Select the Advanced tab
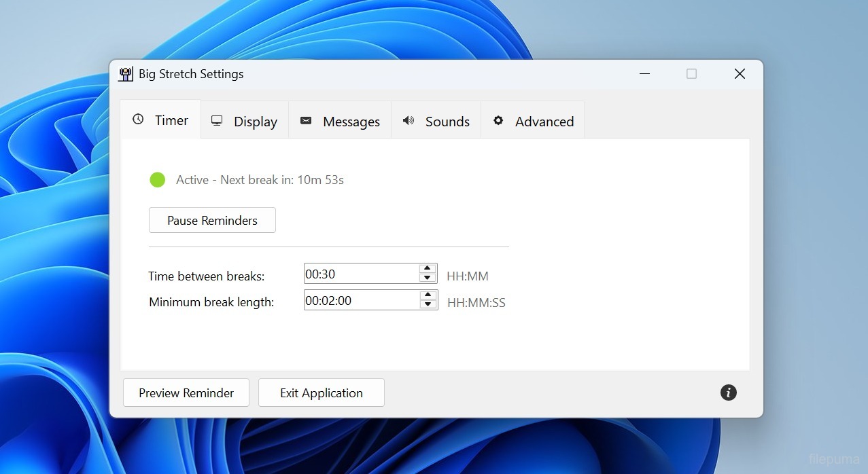 533,121
